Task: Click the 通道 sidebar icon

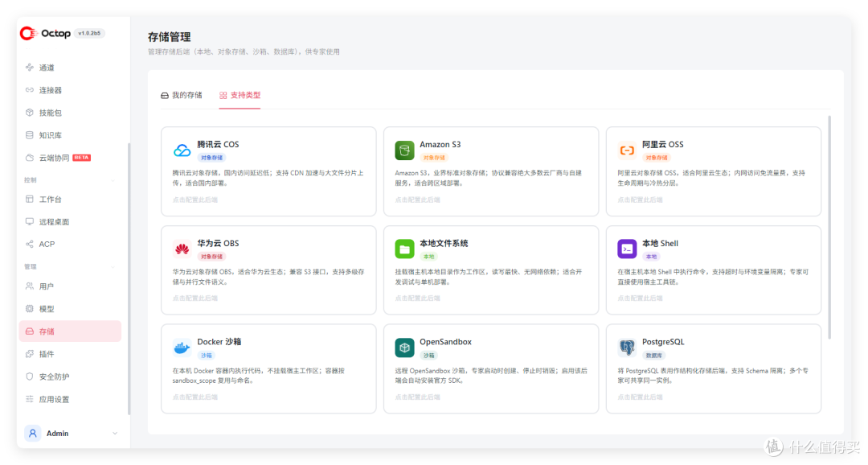Action: [x=30, y=68]
